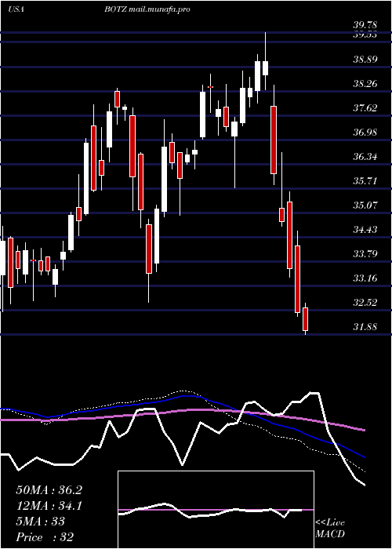
Task: Click the 35.07 price axis label
Action: pos(365,205)
